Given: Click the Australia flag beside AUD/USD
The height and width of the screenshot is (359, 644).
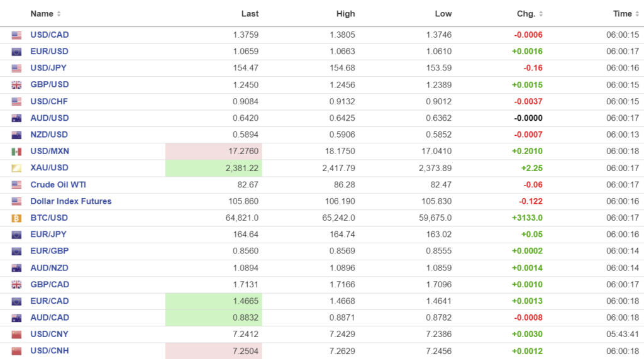Looking at the screenshot, I should point(16,118).
